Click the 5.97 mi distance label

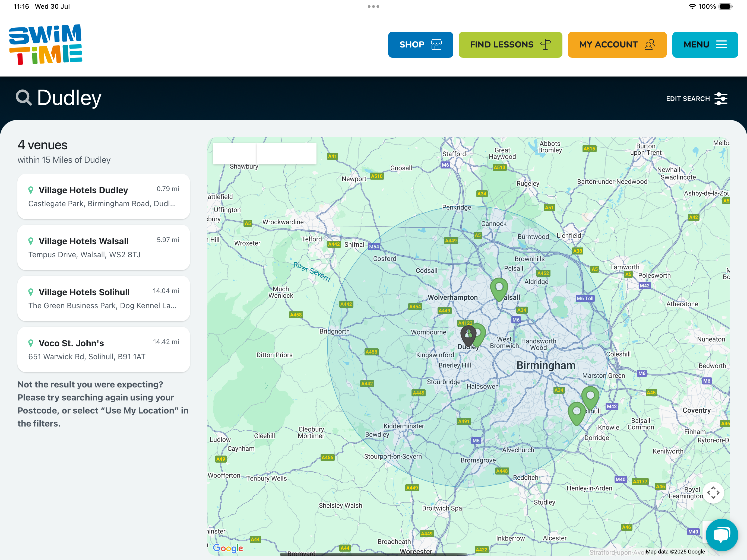[x=168, y=240]
